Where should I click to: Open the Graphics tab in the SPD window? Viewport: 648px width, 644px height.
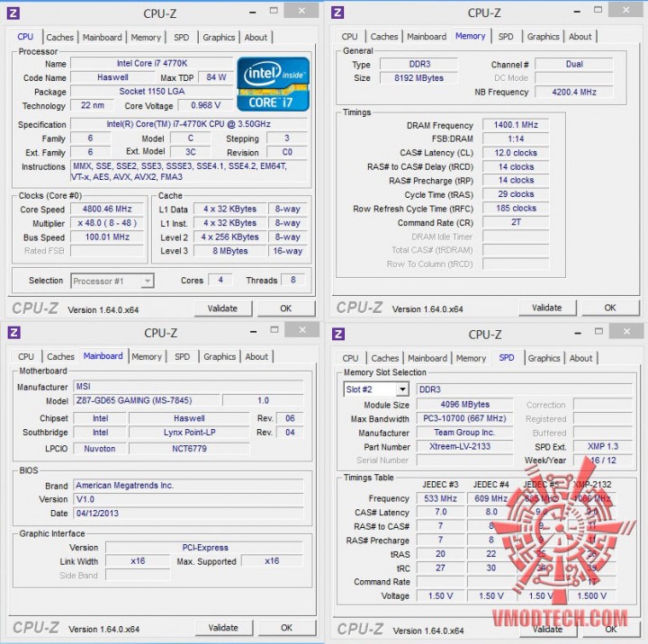click(544, 358)
